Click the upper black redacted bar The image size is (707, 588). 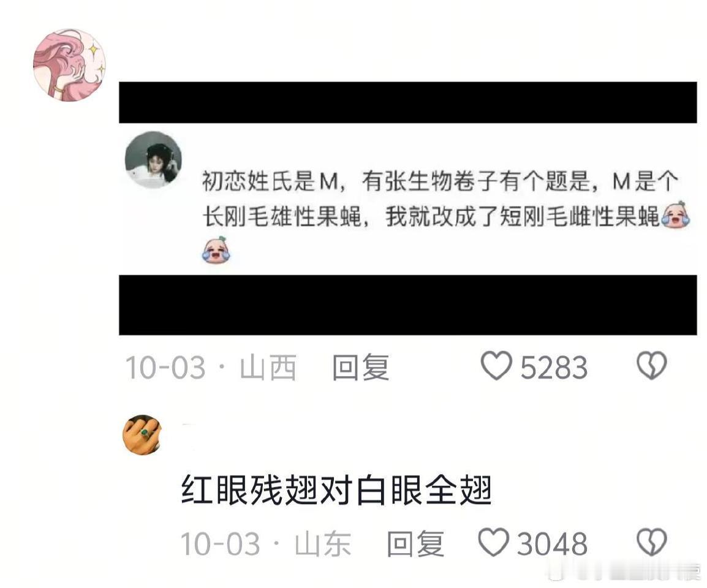point(408,102)
